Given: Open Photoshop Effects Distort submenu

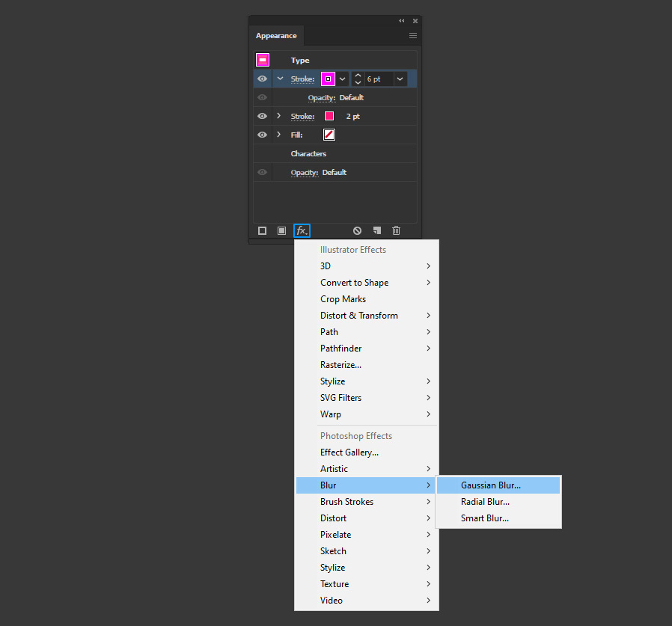Looking at the screenshot, I should pyautogui.click(x=367, y=518).
